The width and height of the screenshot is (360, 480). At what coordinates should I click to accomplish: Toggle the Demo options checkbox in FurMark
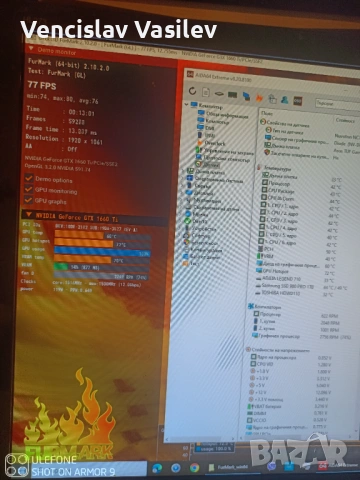(x=29, y=178)
